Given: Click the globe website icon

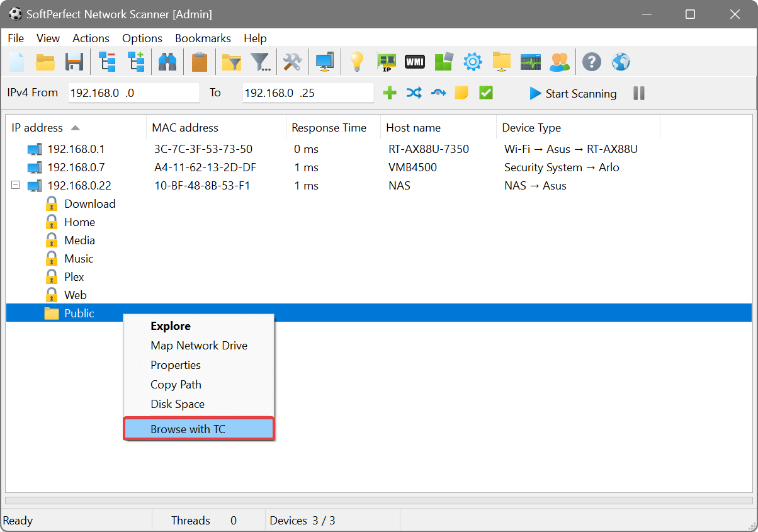Looking at the screenshot, I should tap(621, 62).
